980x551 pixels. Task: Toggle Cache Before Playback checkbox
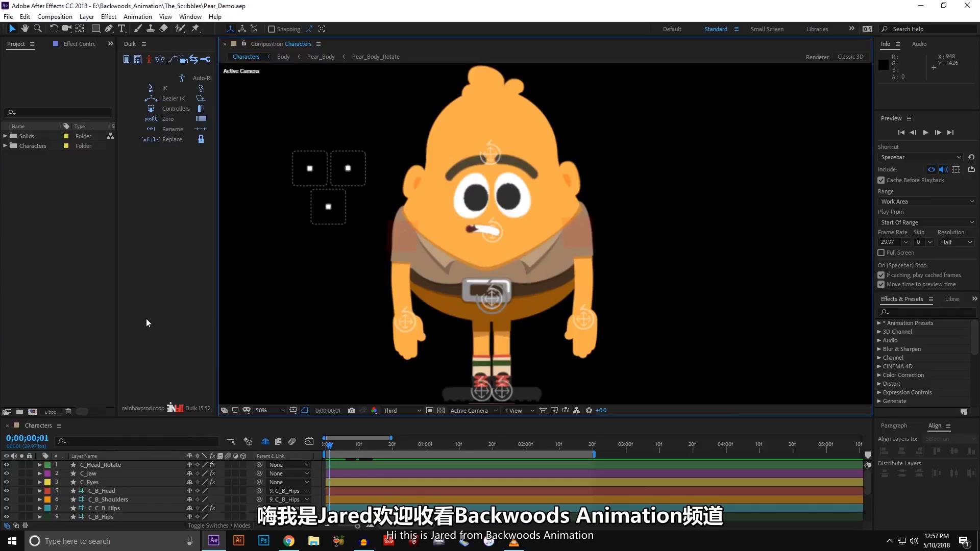tap(881, 180)
